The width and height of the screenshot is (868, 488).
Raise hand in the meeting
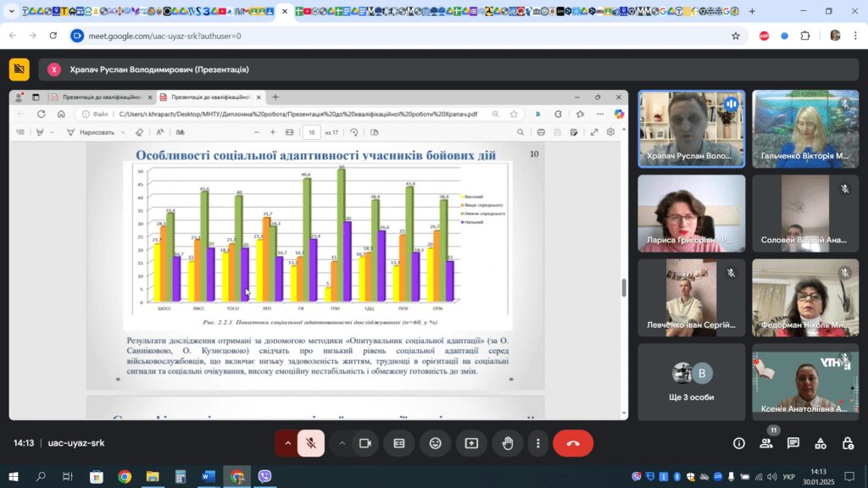pos(507,443)
